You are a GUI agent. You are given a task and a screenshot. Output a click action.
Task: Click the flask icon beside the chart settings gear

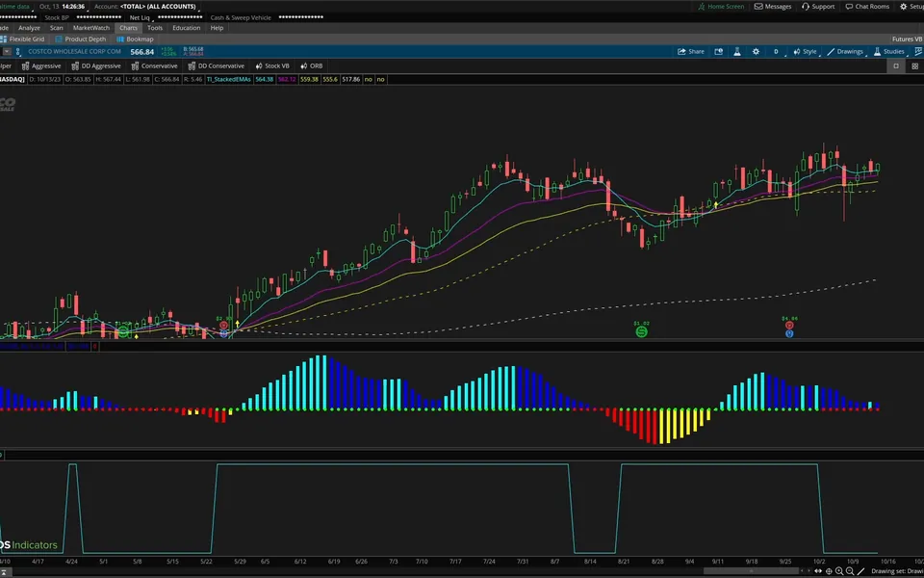736,51
